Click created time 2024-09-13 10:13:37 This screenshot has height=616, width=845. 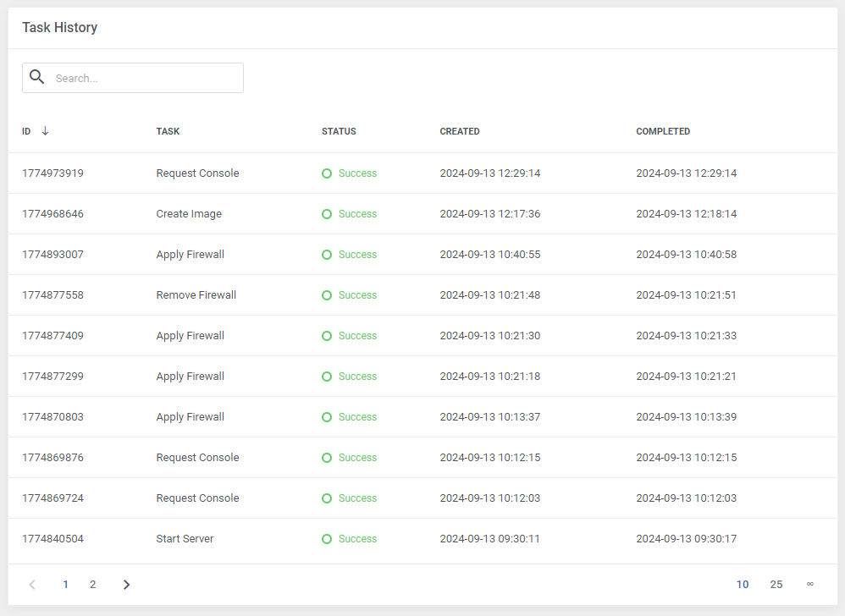coord(490,417)
